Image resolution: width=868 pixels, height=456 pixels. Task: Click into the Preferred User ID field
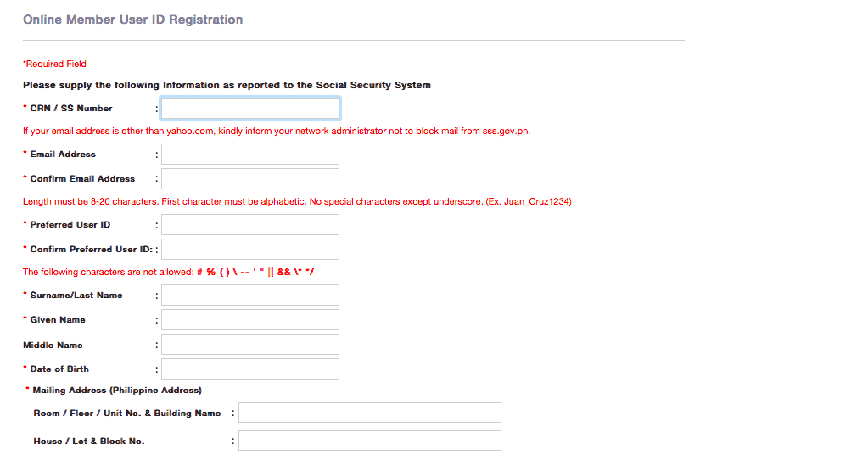tap(250, 225)
